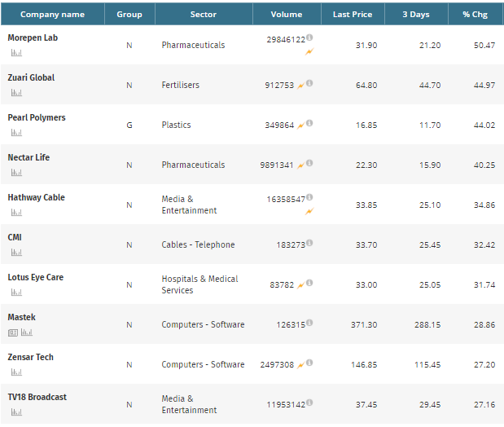Open the chart icon under Nectar Life

[x=16, y=173]
